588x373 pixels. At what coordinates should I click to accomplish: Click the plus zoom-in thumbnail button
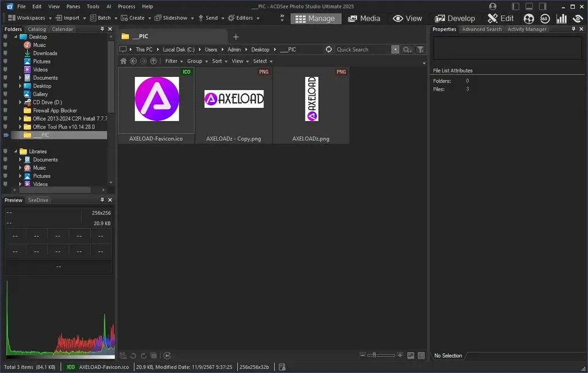(x=400, y=355)
